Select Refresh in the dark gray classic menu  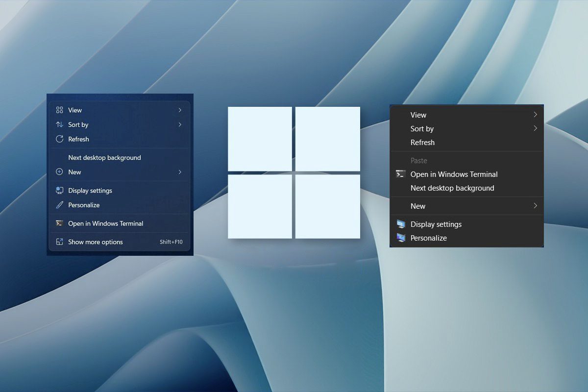click(422, 143)
